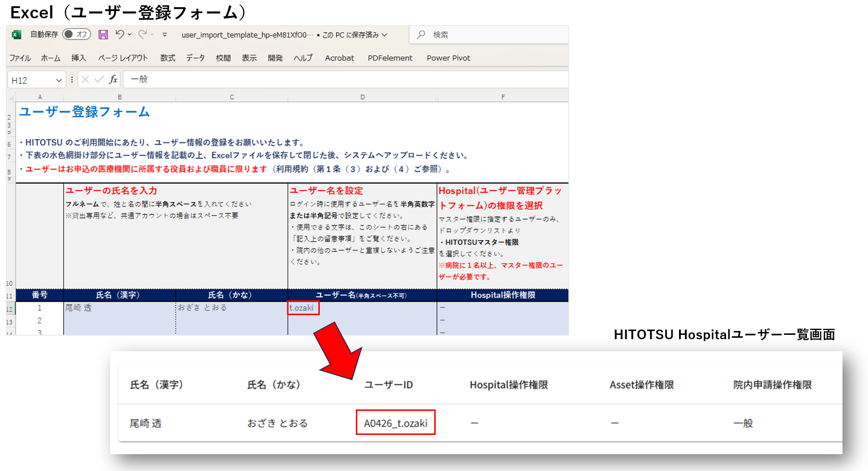Click the insert function fx icon
Viewport: 868px width, 471px height.
(x=113, y=79)
